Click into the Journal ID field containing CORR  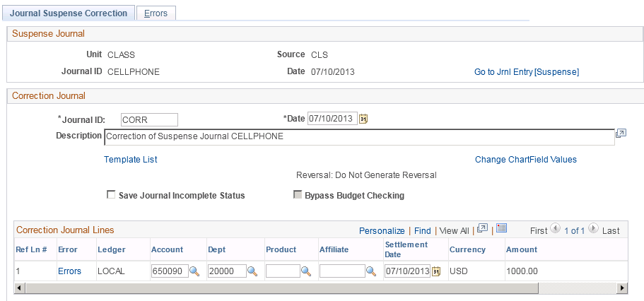149,119
